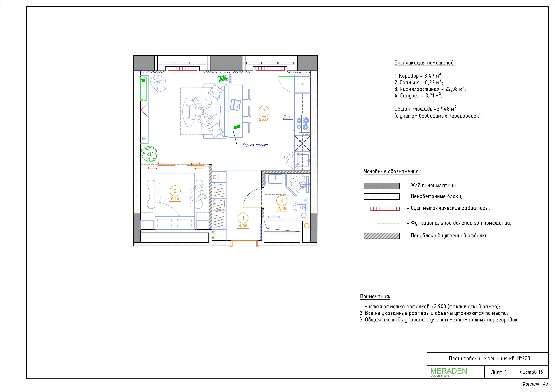Image resolution: width=555 pixels, height=392 pixels.
Task: Click the room number 1 corridor marker
Action: coord(243,218)
